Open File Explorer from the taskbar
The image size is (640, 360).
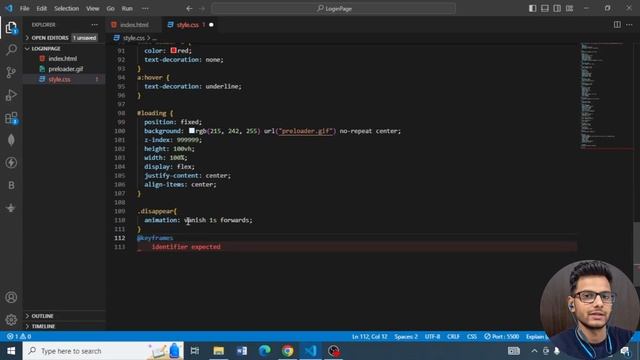click(218, 351)
